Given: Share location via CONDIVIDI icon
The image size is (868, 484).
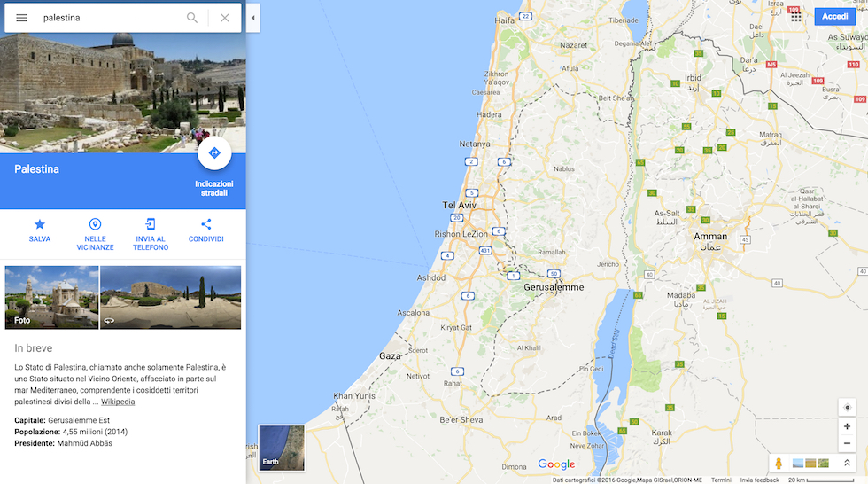Looking at the screenshot, I should coord(205,230).
